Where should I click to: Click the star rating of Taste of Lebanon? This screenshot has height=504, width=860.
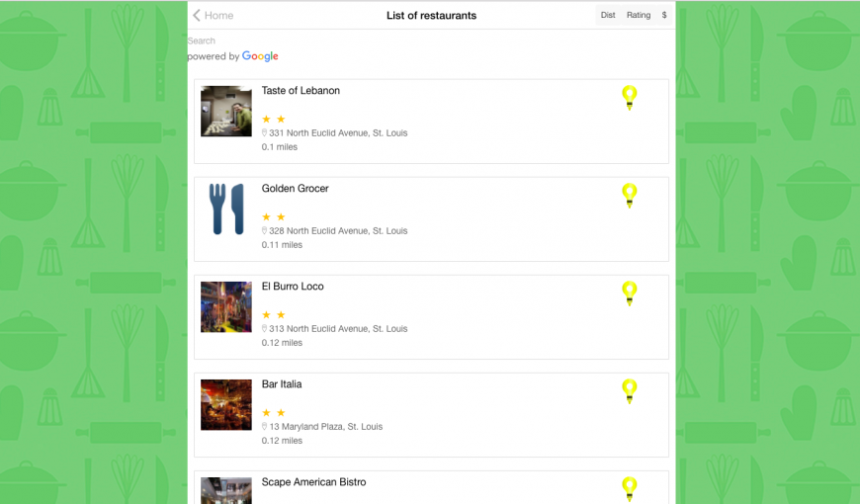pyautogui.click(x=274, y=119)
